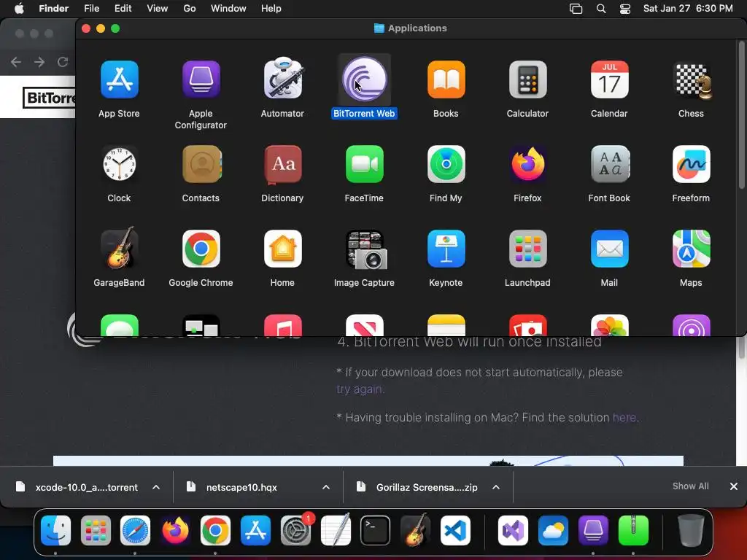Open the Edit menu
This screenshot has width=747, height=560.
[123, 9]
